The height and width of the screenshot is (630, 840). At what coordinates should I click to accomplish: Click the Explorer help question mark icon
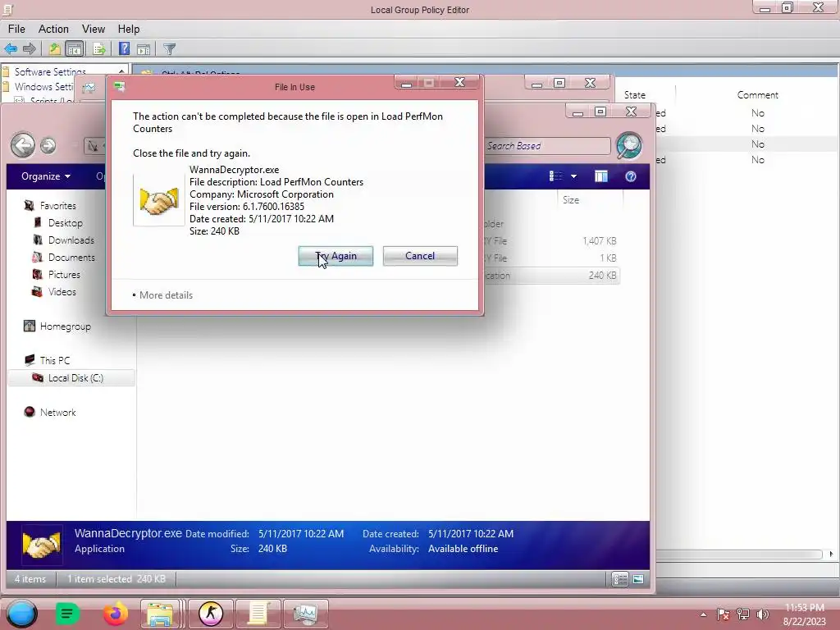pyautogui.click(x=631, y=176)
